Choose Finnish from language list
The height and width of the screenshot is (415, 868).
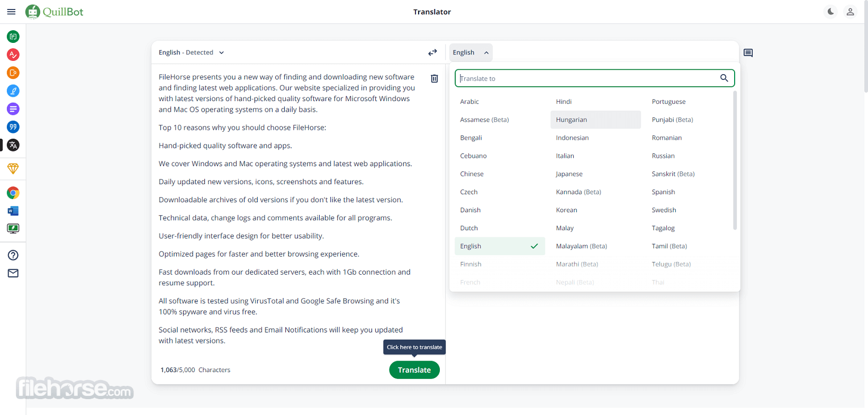pyautogui.click(x=500, y=264)
